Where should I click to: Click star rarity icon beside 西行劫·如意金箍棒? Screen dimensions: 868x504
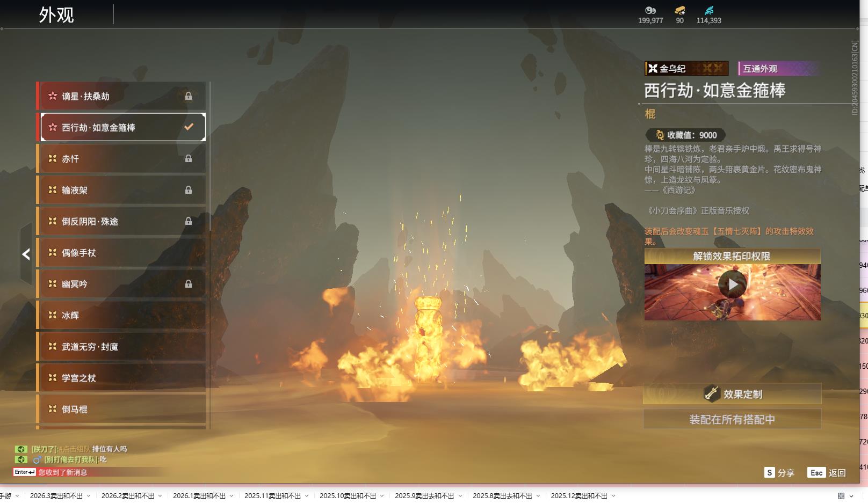[x=53, y=127]
